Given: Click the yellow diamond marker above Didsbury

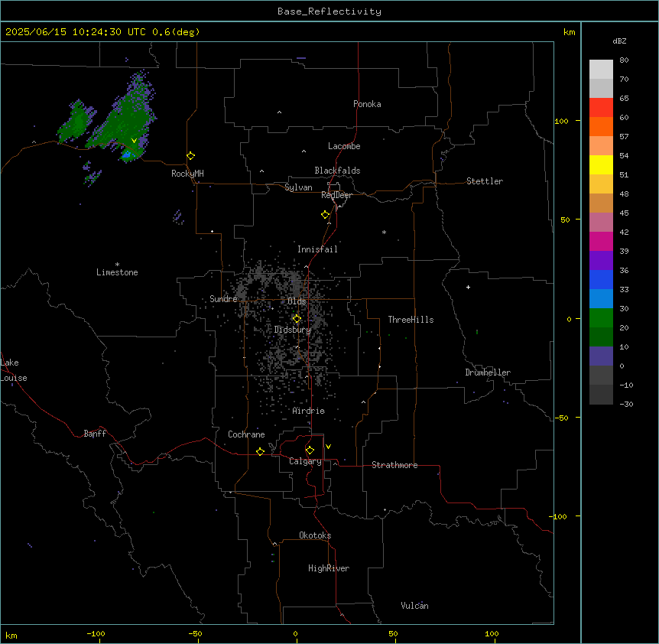Looking at the screenshot, I should pyautogui.click(x=297, y=319).
